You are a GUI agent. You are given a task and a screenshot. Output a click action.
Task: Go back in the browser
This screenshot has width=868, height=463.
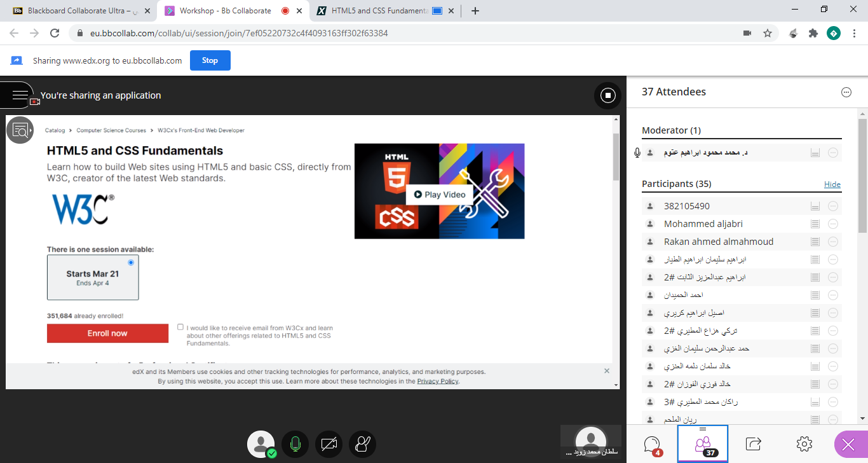coord(14,33)
